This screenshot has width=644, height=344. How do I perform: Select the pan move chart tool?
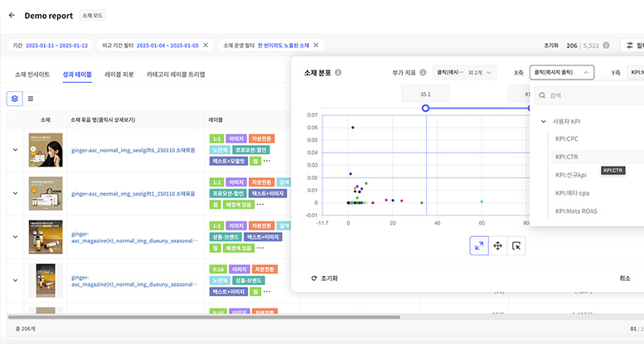point(498,245)
